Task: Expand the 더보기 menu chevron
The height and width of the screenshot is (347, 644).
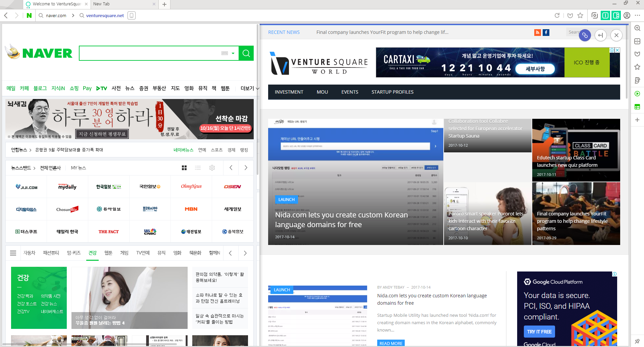Action: pos(257,88)
